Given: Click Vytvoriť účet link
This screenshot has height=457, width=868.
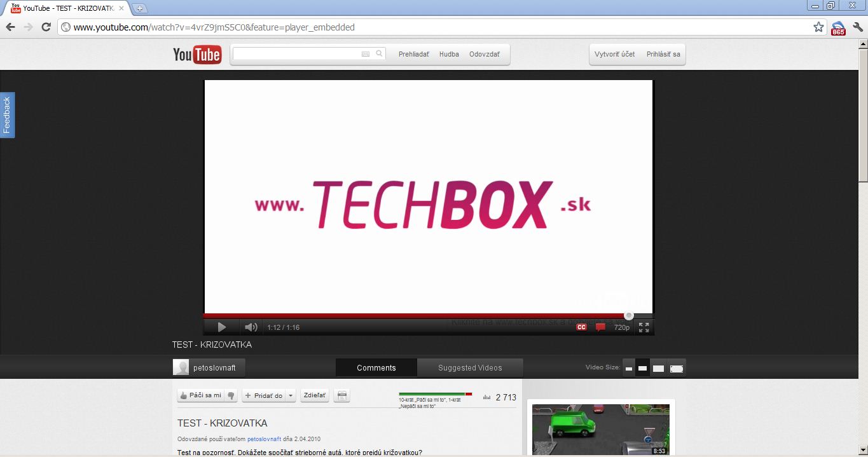Looking at the screenshot, I should pyautogui.click(x=615, y=54).
